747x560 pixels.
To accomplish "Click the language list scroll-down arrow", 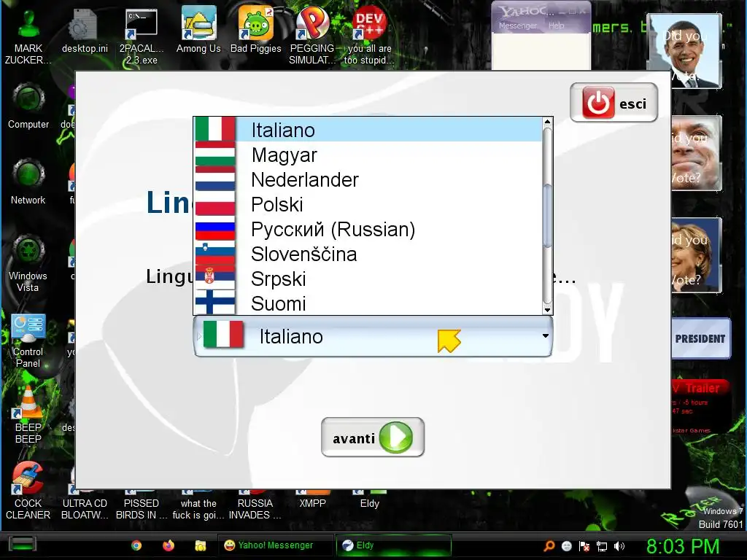I will click(x=547, y=310).
